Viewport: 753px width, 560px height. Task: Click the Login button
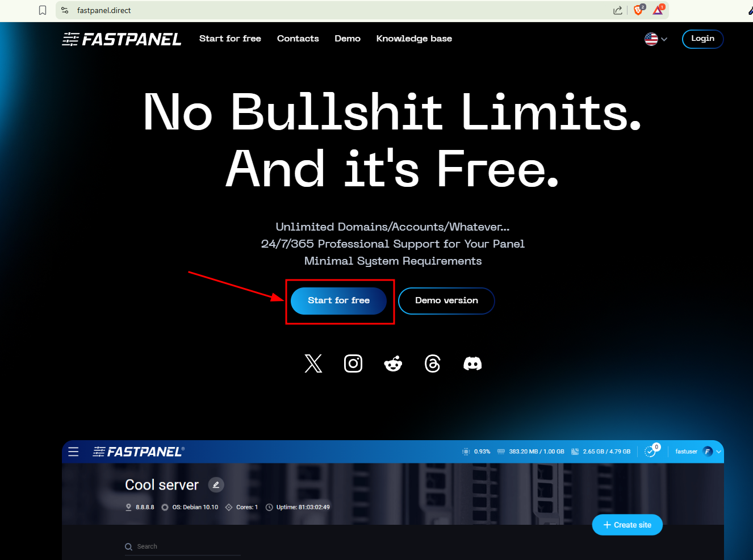[702, 39]
